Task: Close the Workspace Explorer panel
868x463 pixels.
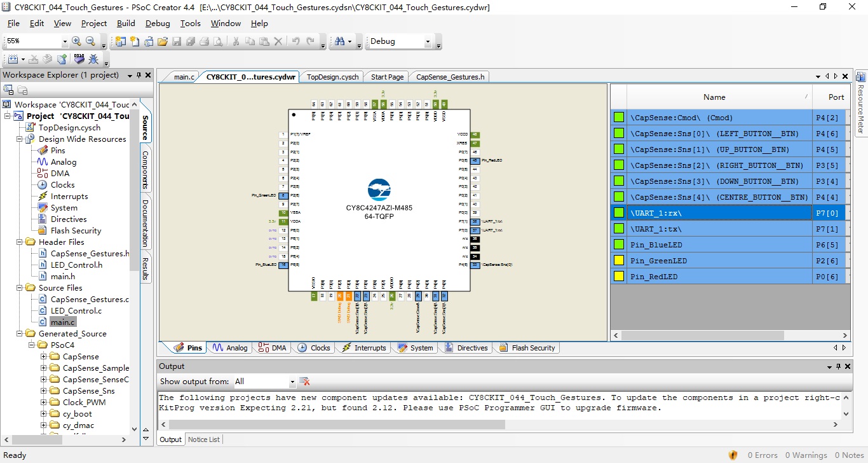Action: (x=148, y=75)
